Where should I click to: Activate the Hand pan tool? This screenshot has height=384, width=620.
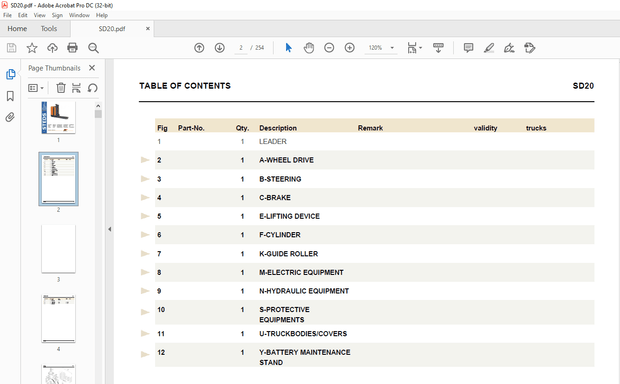309,48
